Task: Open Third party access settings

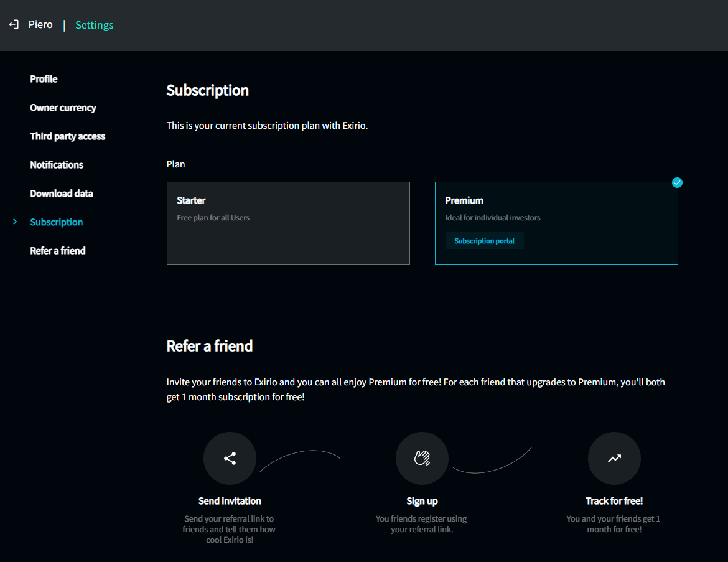Action: (x=67, y=136)
